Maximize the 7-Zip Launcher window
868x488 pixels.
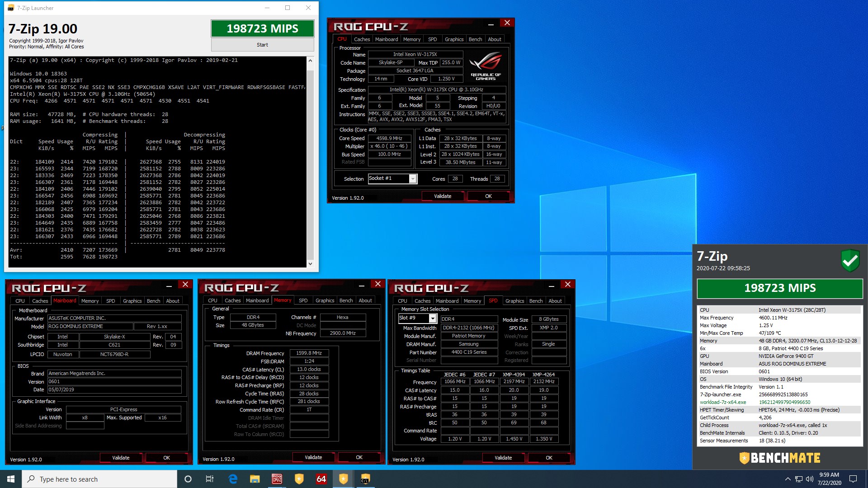[288, 8]
